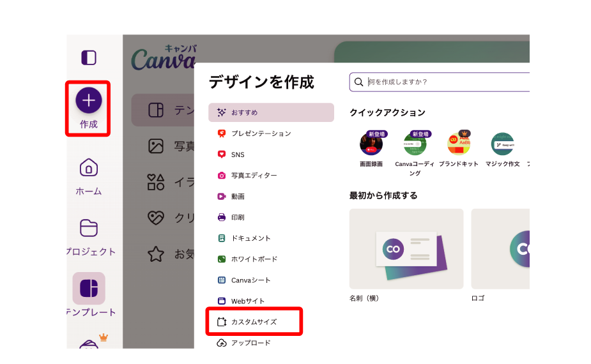
Task: Choose the 印刷 category
Action: (x=238, y=217)
